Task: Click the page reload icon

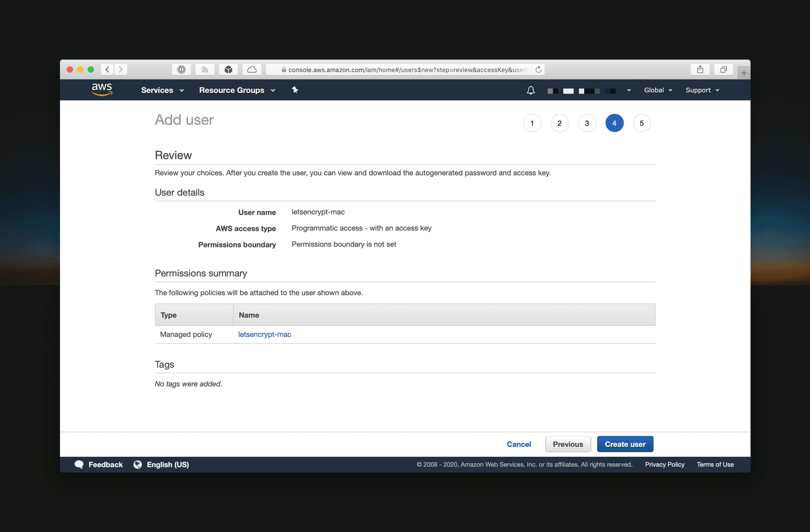Action: coord(538,69)
